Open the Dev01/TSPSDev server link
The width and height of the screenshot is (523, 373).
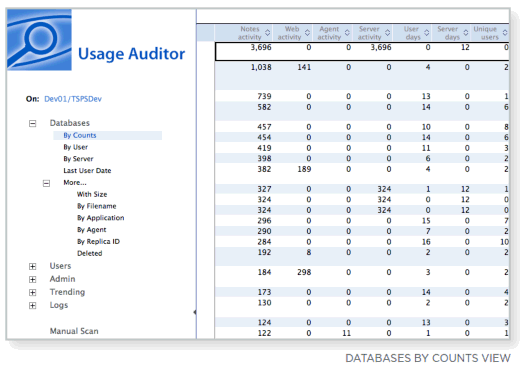pyautogui.click(x=73, y=99)
